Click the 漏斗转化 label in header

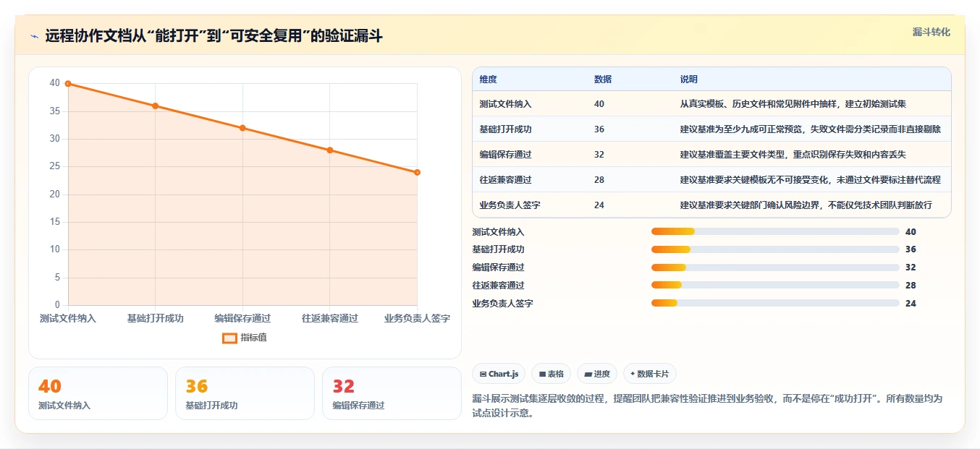click(931, 33)
